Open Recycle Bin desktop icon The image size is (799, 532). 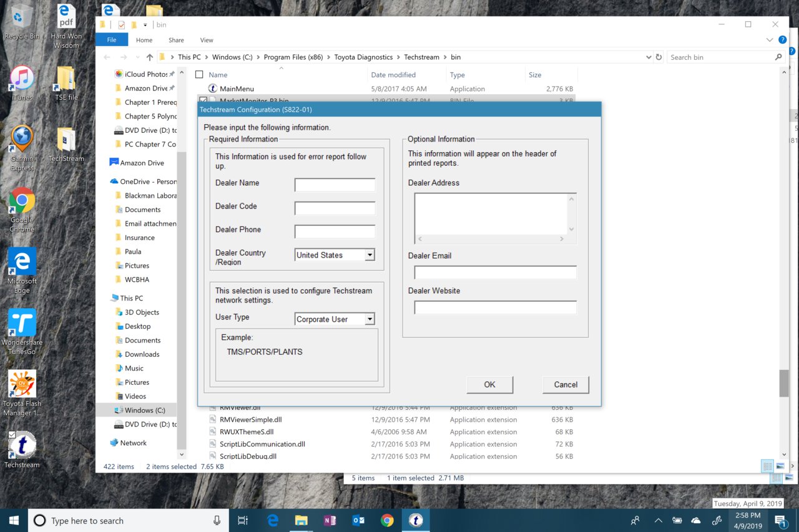click(x=22, y=22)
